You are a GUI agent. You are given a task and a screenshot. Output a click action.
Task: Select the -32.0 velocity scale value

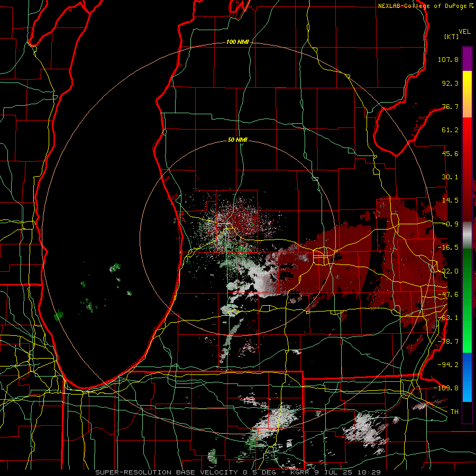tap(448, 271)
